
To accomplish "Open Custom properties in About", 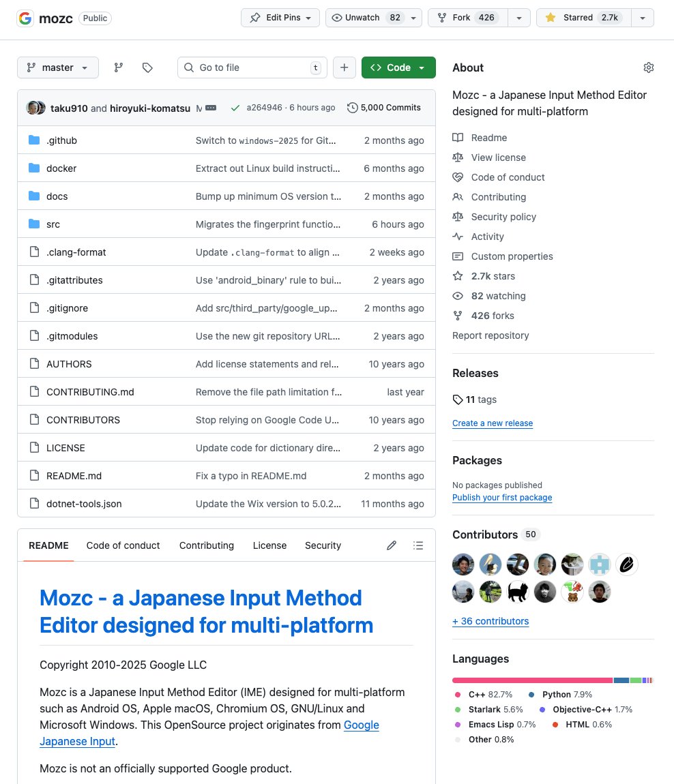I will pos(512,256).
